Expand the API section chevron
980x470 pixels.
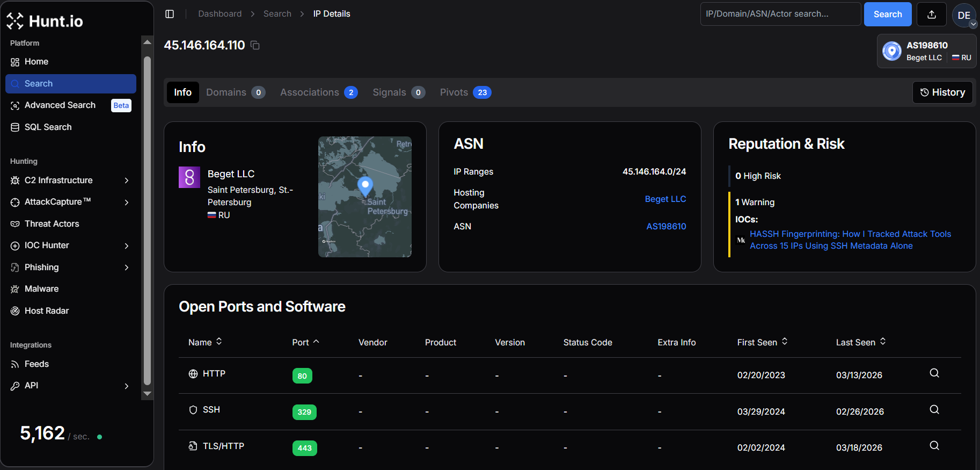(127, 386)
